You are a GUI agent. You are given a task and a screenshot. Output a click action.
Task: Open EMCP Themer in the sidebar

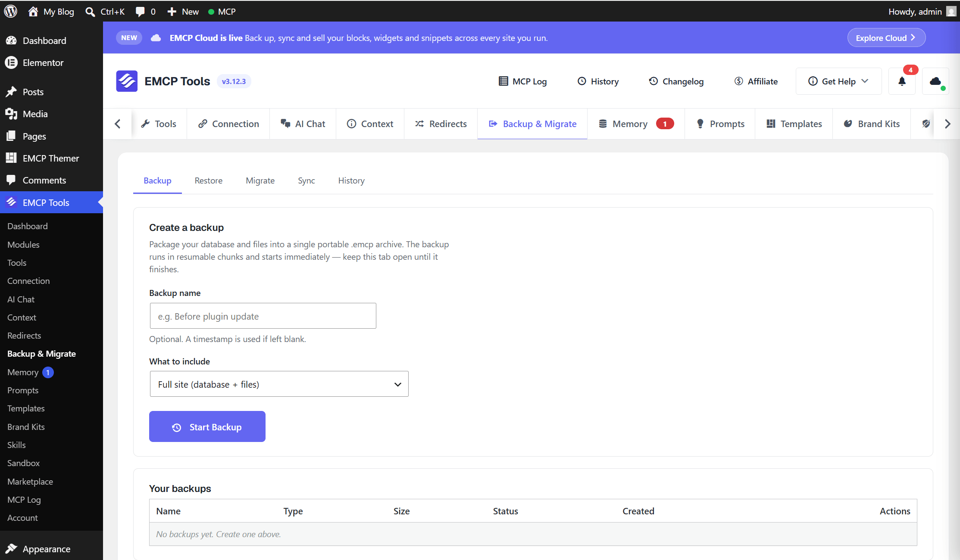click(52, 158)
